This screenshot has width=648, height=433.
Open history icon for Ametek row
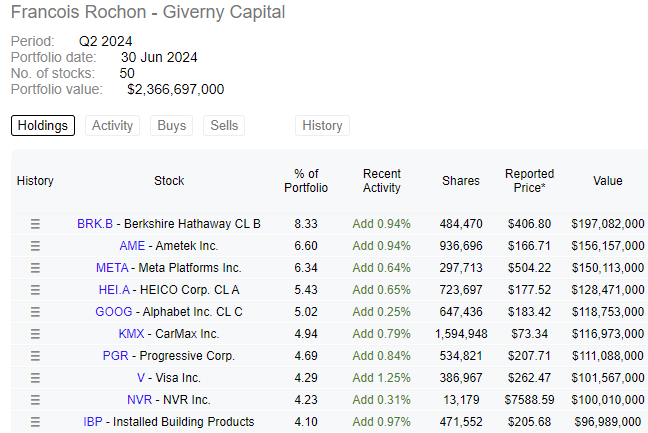36,246
